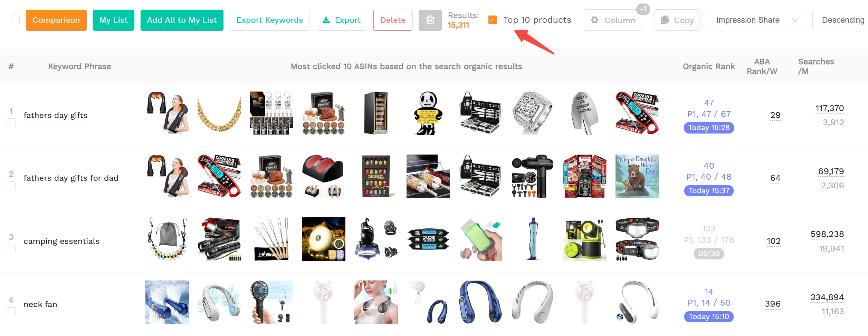Select the Dad's Ice Cream Shovel product image
This screenshot has width=868, height=336.
(x=584, y=113)
